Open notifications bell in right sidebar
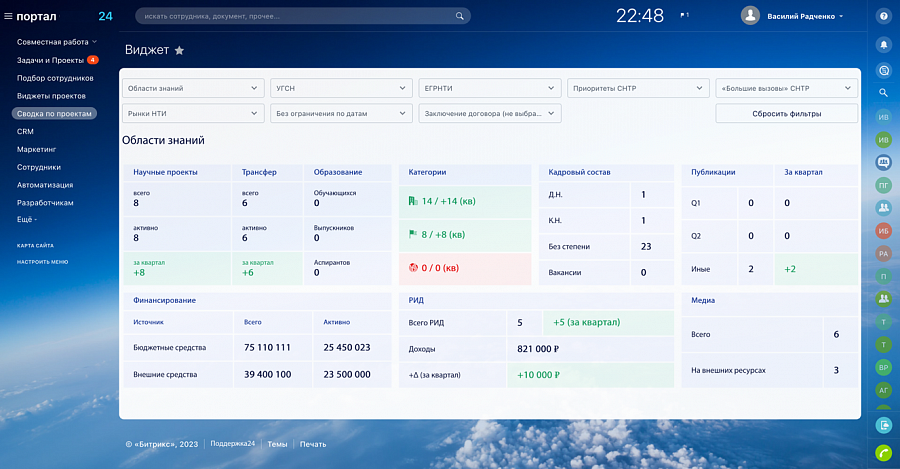 click(883, 44)
